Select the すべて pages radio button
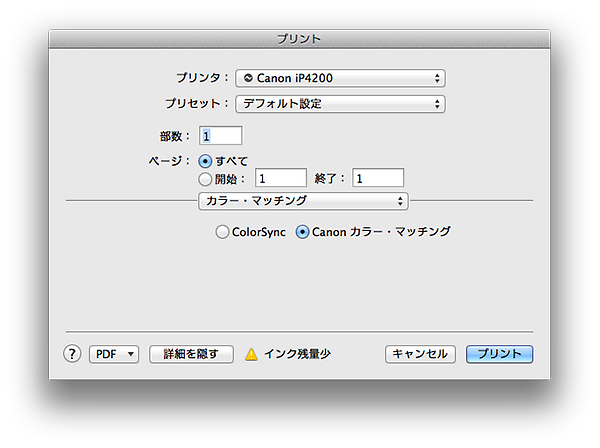This screenshot has height=448, width=600. tap(205, 161)
